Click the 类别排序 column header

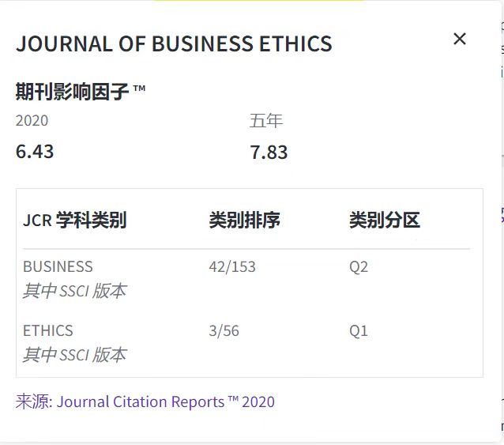click(x=244, y=221)
